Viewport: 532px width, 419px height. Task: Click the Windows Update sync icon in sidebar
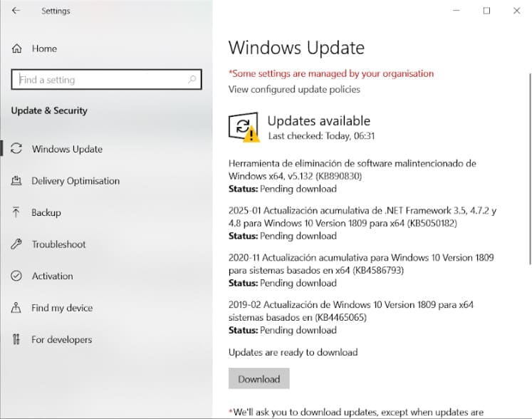[x=16, y=149]
